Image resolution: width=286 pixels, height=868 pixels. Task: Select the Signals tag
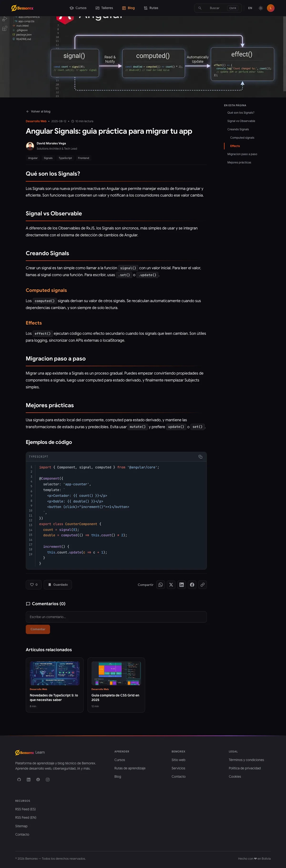click(48, 158)
